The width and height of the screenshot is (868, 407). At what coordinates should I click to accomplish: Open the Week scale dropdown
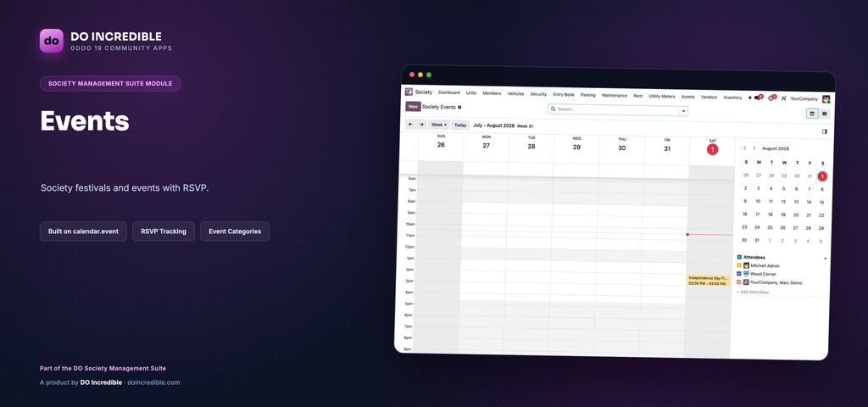pyautogui.click(x=438, y=125)
